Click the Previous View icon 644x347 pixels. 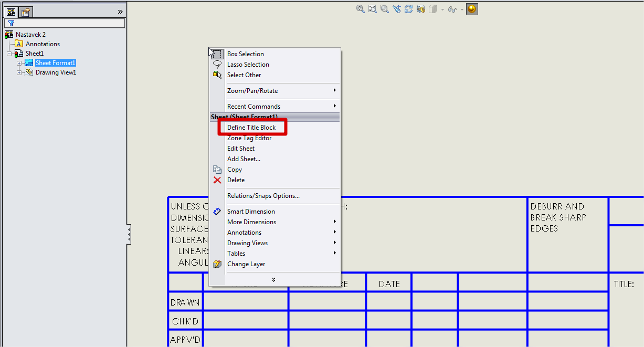tap(396, 9)
